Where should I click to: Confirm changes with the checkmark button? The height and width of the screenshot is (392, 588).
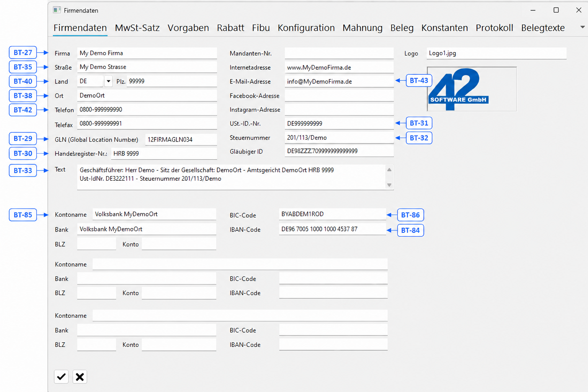[61, 377]
